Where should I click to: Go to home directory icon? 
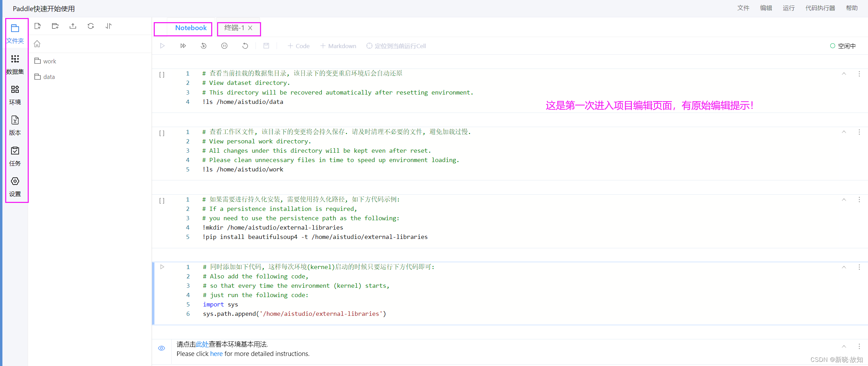(x=37, y=44)
